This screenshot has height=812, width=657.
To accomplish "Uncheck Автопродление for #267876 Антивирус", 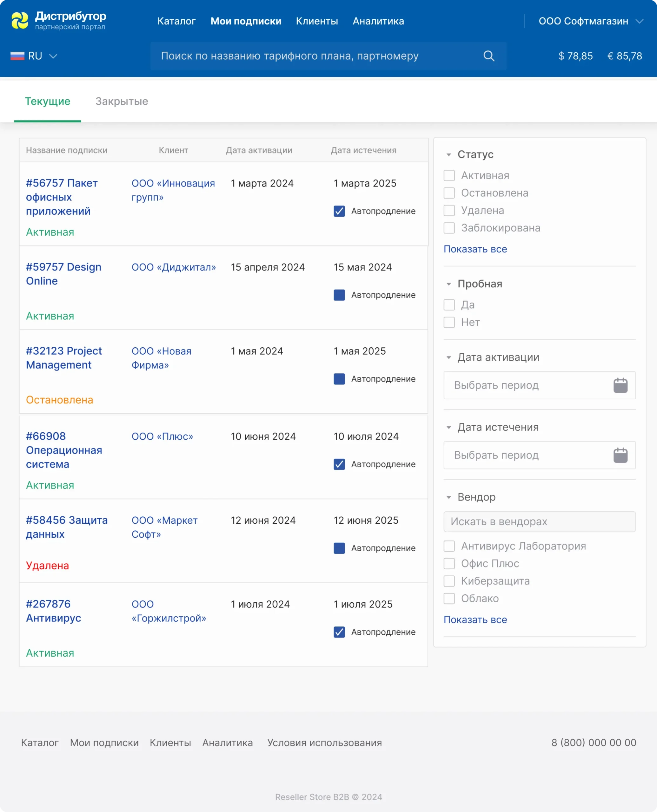I will (x=339, y=632).
